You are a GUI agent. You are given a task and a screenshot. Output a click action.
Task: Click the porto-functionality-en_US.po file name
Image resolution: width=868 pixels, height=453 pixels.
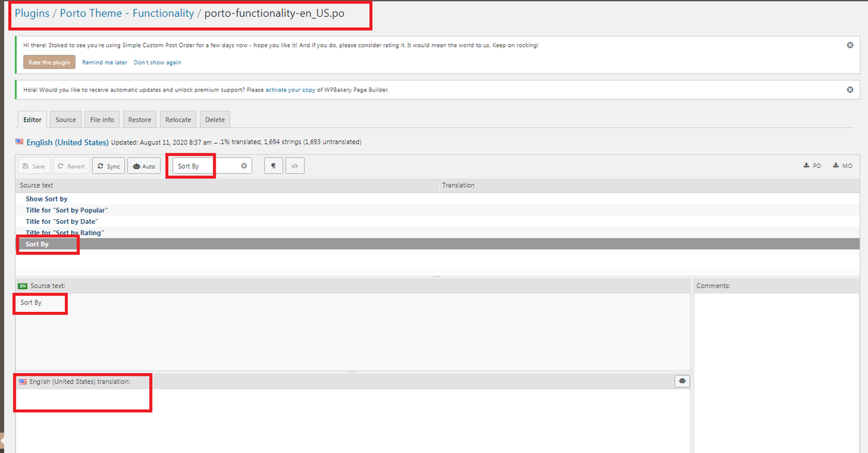pyautogui.click(x=274, y=13)
